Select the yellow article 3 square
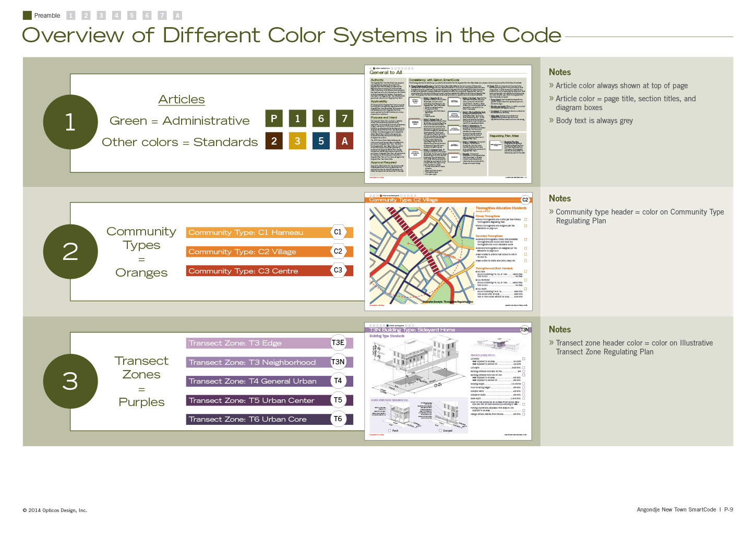The image size is (756, 535). (297, 141)
